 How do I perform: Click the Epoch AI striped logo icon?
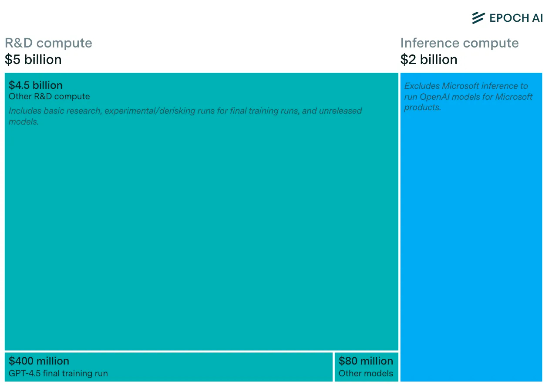pyautogui.click(x=478, y=18)
